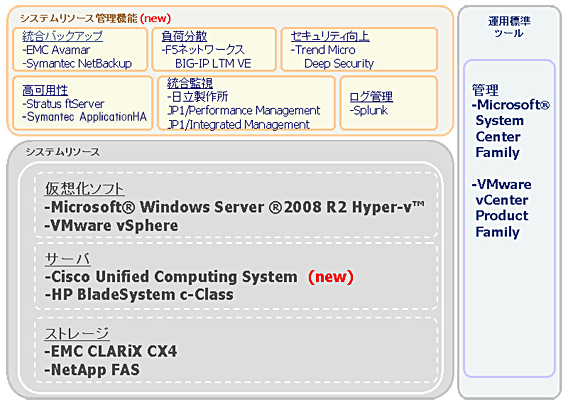Image resolution: width=568 pixels, height=405 pixels.
Task: Click the Trend Micro line
Action: tap(323, 50)
